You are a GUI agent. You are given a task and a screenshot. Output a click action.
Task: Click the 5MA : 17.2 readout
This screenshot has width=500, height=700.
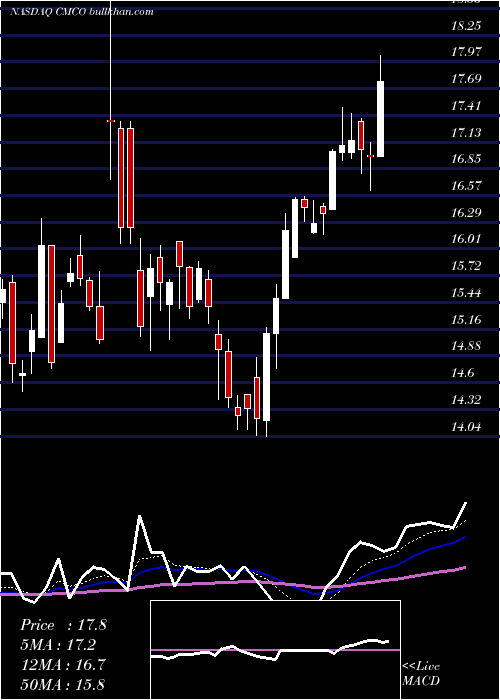58,645
